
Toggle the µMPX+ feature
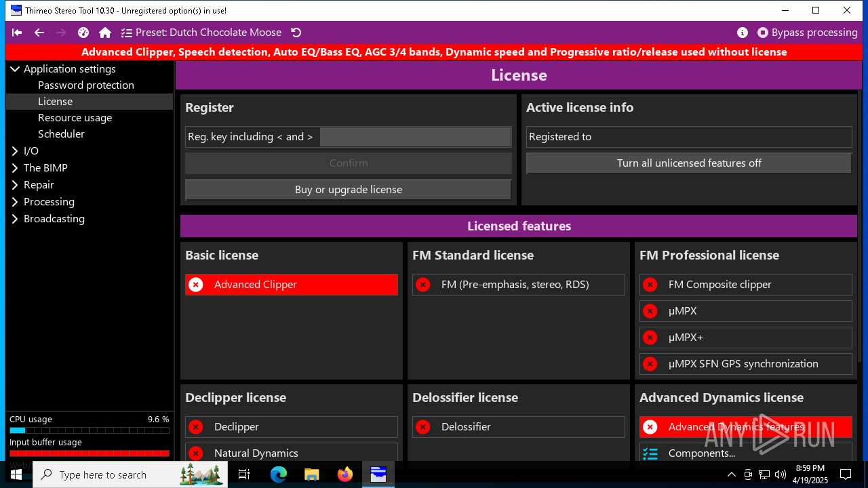pos(746,338)
